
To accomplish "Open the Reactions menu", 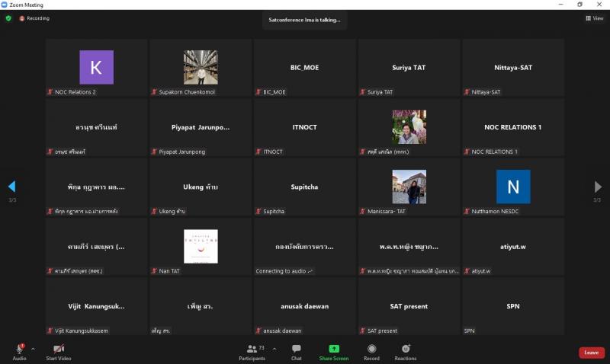I will coord(406,353).
